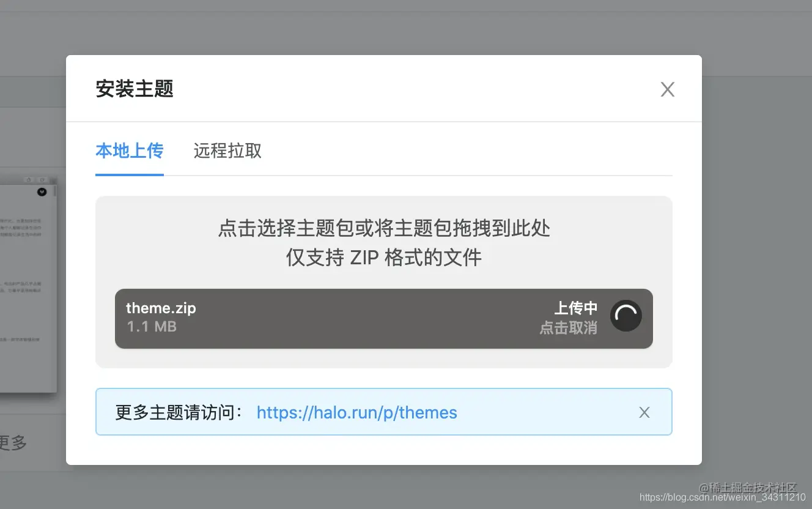This screenshot has height=509, width=812.
Task: Click the 仅支持 ZIP 格式的文件 hint text
Action: 384,258
